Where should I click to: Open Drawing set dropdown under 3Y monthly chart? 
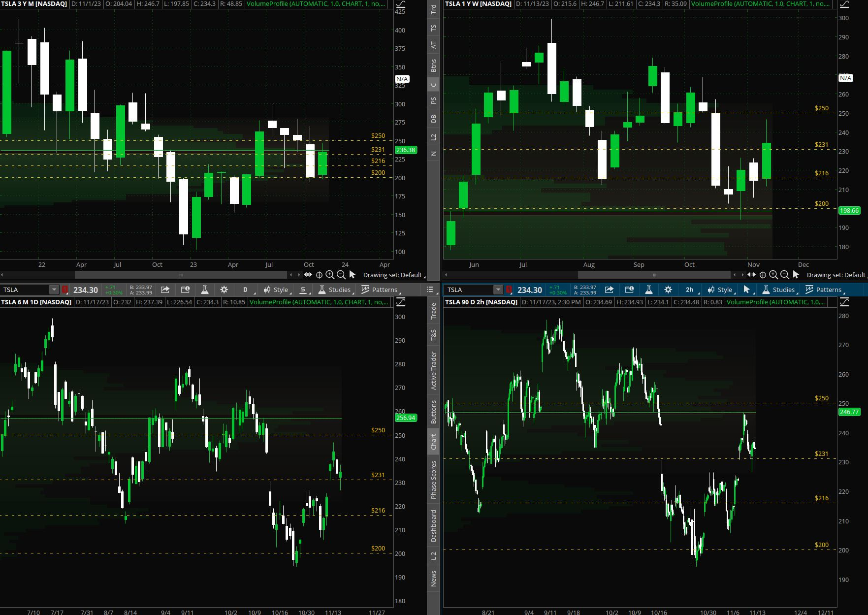(x=393, y=275)
